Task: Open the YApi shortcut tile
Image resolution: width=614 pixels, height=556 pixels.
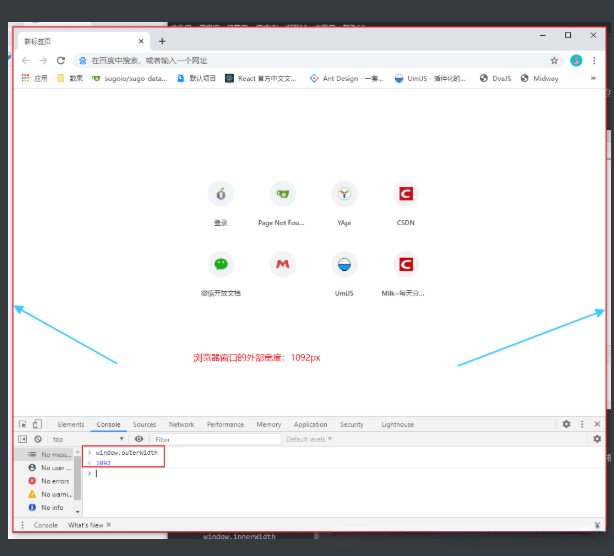Action: [344, 203]
